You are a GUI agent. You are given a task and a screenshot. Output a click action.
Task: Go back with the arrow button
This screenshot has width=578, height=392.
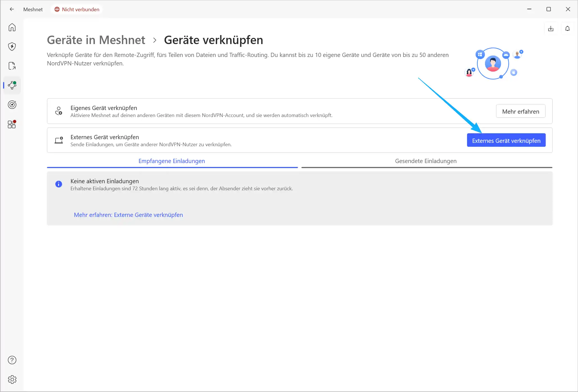pos(12,9)
